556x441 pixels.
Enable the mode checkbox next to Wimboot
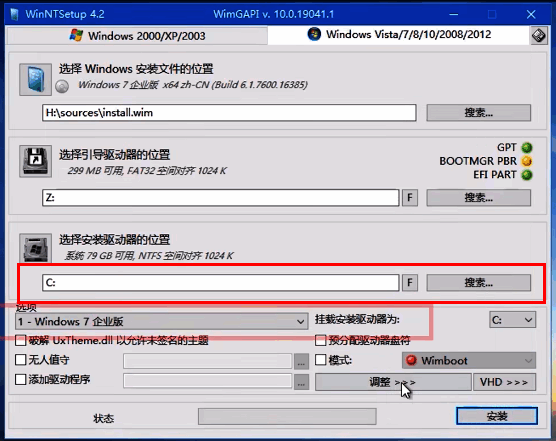tap(321, 360)
